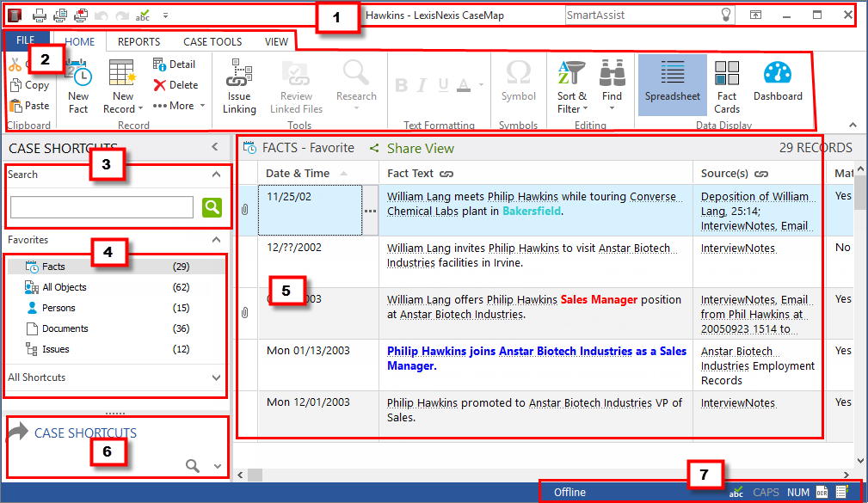Image resolution: width=868 pixels, height=503 pixels.
Task: Click the ribbon display options button
Action: [x=755, y=15]
